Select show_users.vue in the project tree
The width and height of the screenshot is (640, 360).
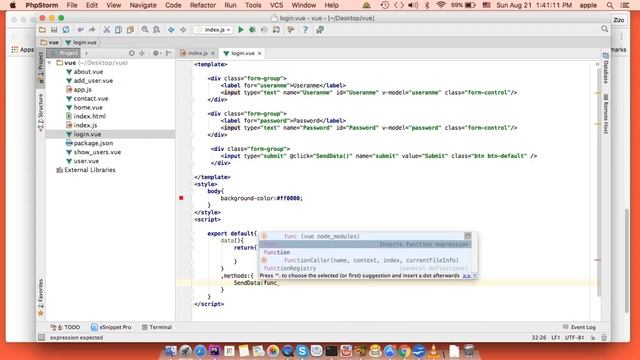point(93,152)
